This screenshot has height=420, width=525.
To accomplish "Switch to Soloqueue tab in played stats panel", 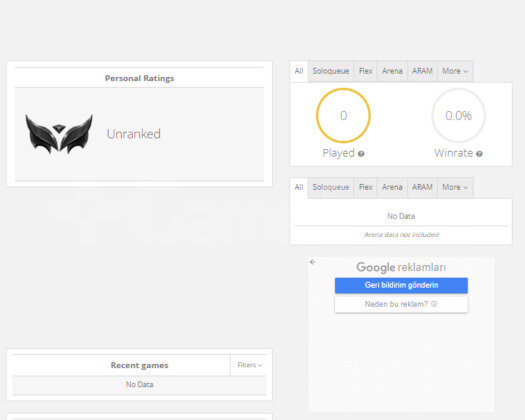I will 331,71.
